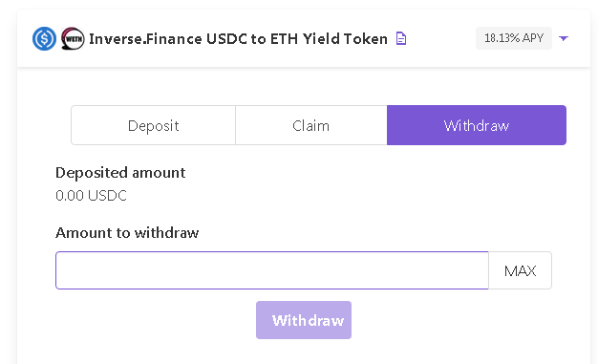The width and height of the screenshot is (598, 364).
Task: Open the contract document icon beside title
Action: coord(401,38)
